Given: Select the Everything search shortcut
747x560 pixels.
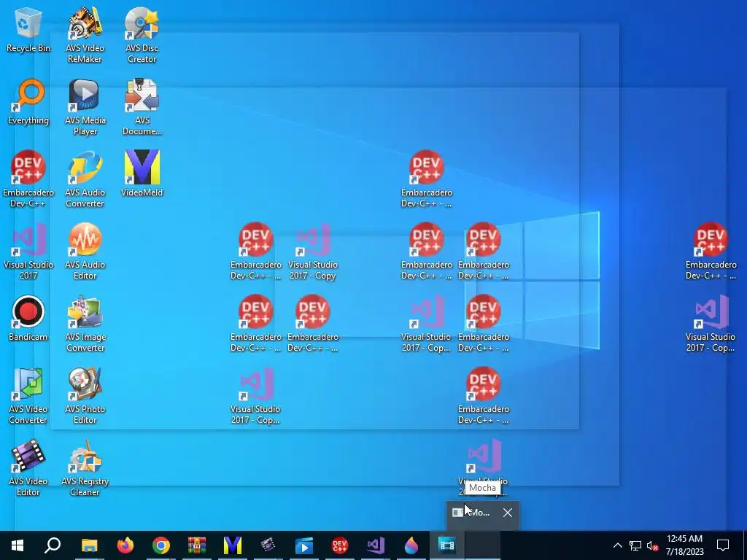Looking at the screenshot, I should (28, 102).
